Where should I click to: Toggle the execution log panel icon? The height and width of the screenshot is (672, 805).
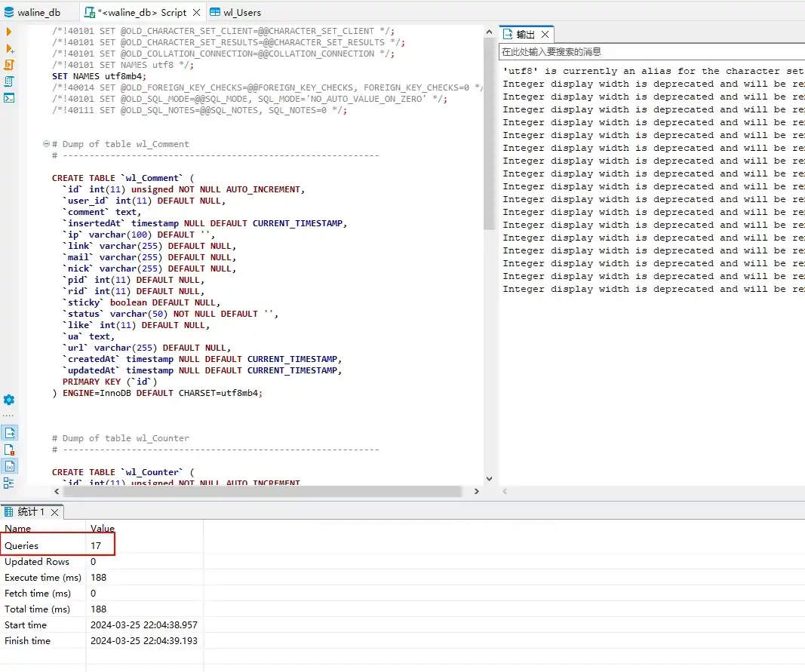pos(9,450)
